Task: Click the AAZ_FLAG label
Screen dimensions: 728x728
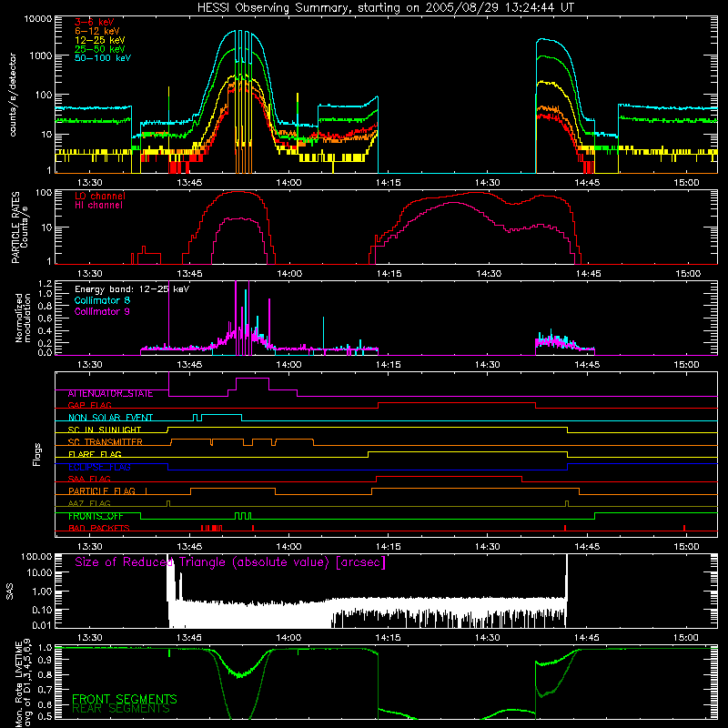Action: [89, 504]
